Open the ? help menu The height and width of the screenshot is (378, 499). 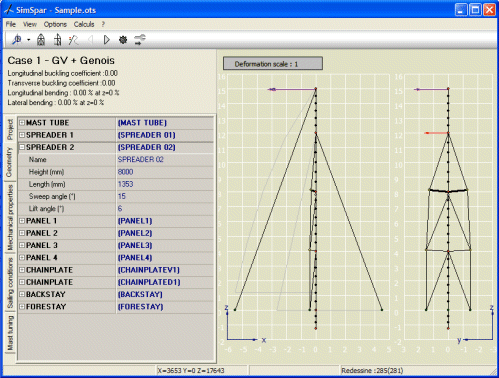(x=103, y=24)
